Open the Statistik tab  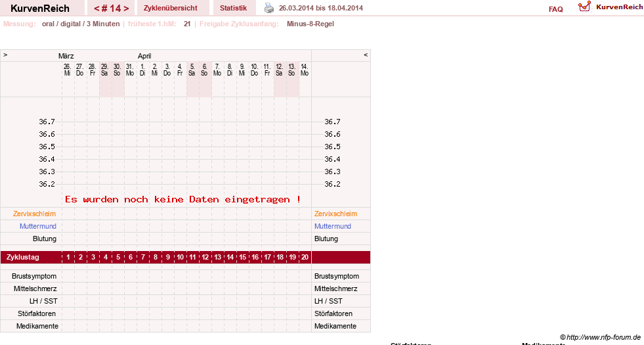(x=233, y=8)
